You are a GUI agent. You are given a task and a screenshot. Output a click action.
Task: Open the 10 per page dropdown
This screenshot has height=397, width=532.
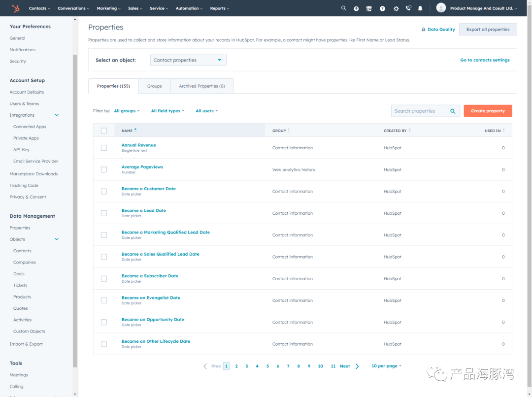click(387, 366)
